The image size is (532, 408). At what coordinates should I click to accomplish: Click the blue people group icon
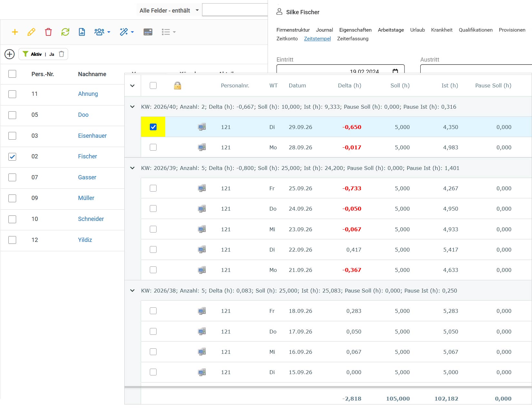[99, 32]
